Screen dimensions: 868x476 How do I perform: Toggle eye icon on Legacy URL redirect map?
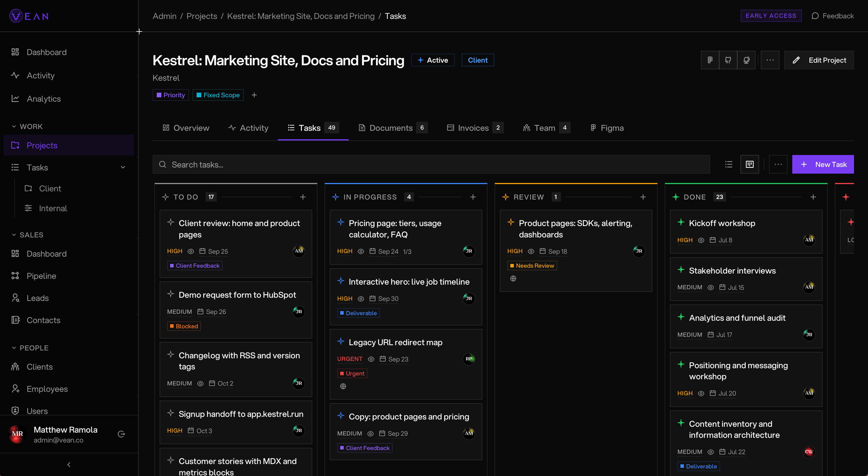[371, 359]
